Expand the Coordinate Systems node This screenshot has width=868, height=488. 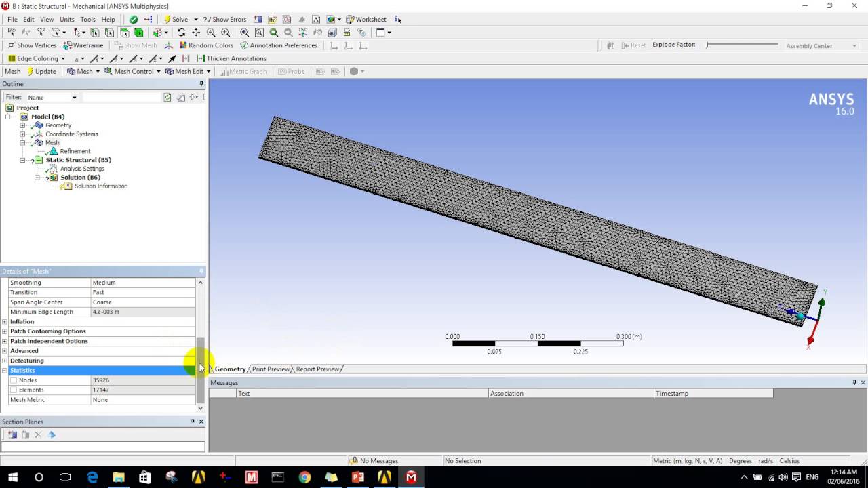[22, 134]
